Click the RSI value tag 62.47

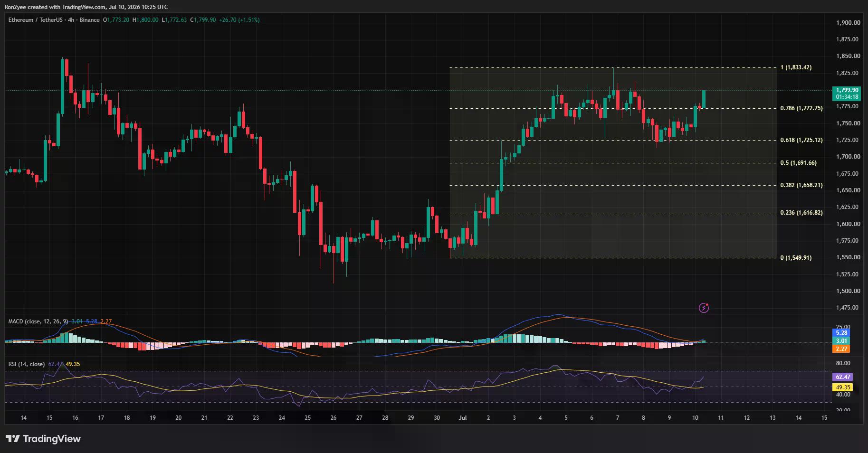pos(843,377)
